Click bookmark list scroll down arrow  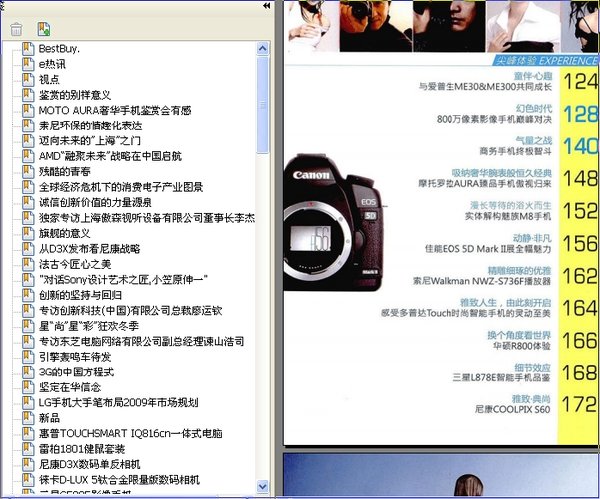click(262, 486)
